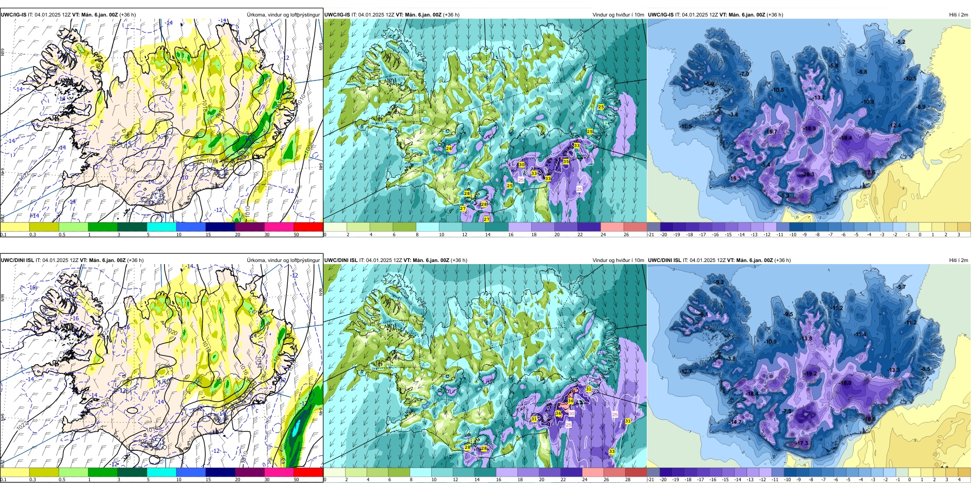Pick the orange 4 swatch in DINI temperature legend

(964, 472)
